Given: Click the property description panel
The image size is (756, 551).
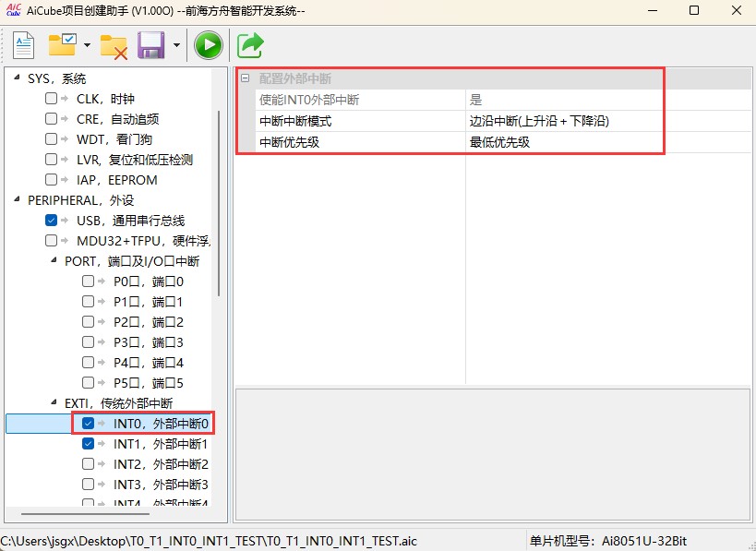Looking at the screenshot, I should tap(493, 454).
